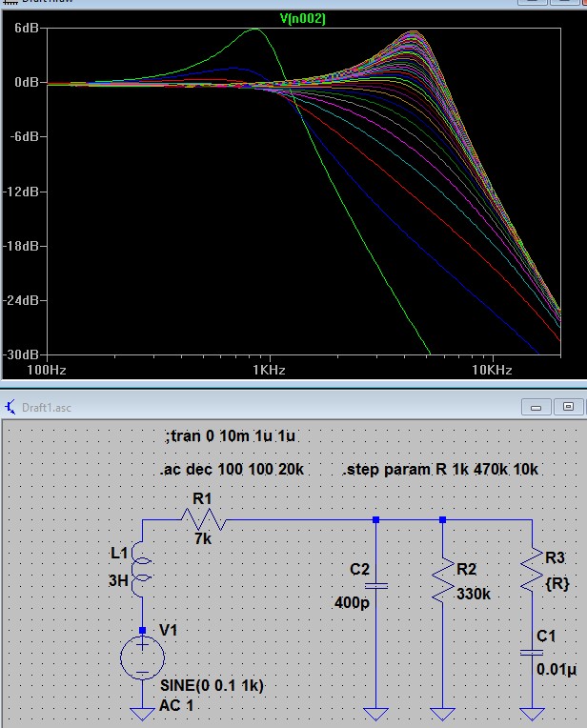The width and height of the screenshot is (587, 728).
Task: Click the ground symbol below V1
Action: coord(142,713)
